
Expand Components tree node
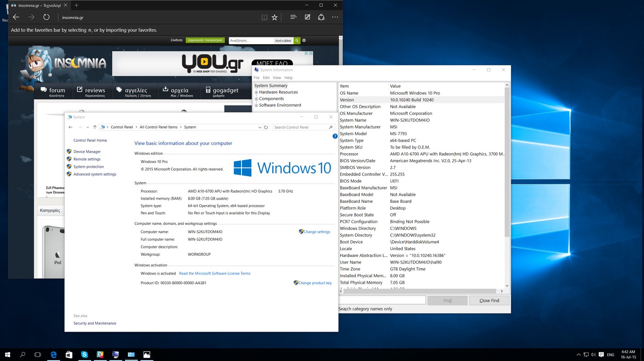click(x=256, y=99)
